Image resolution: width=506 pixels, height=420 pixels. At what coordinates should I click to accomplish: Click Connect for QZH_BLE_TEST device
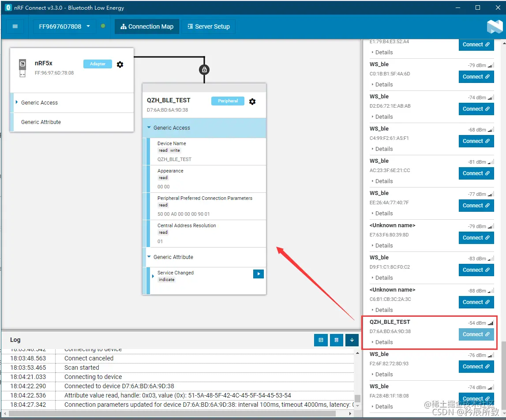pyautogui.click(x=476, y=334)
